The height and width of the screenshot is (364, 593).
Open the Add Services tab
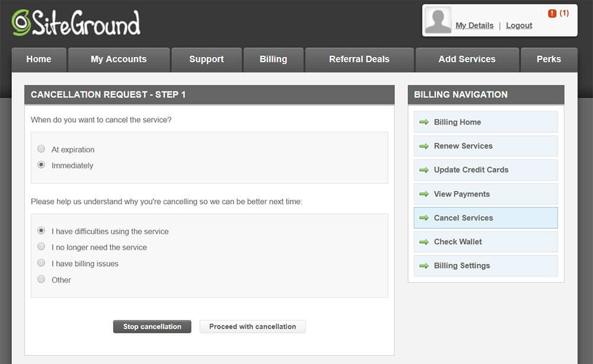click(x=467, y=59)
